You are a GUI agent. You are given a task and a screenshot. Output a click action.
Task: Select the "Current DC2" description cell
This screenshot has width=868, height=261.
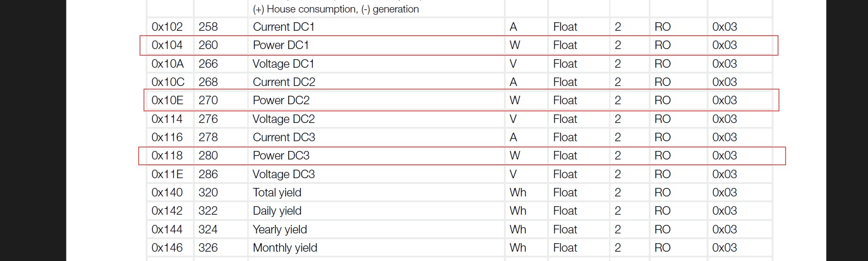coord(284,82)
